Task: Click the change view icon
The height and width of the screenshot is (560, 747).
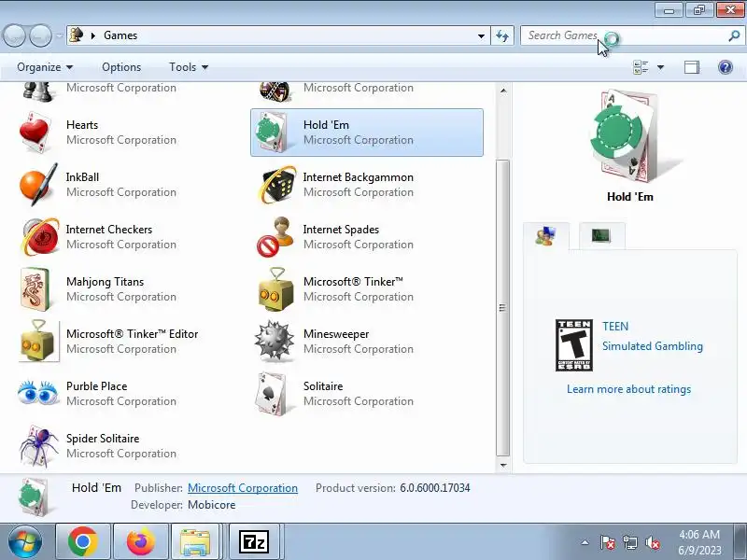Action: (x=641, y=67)
